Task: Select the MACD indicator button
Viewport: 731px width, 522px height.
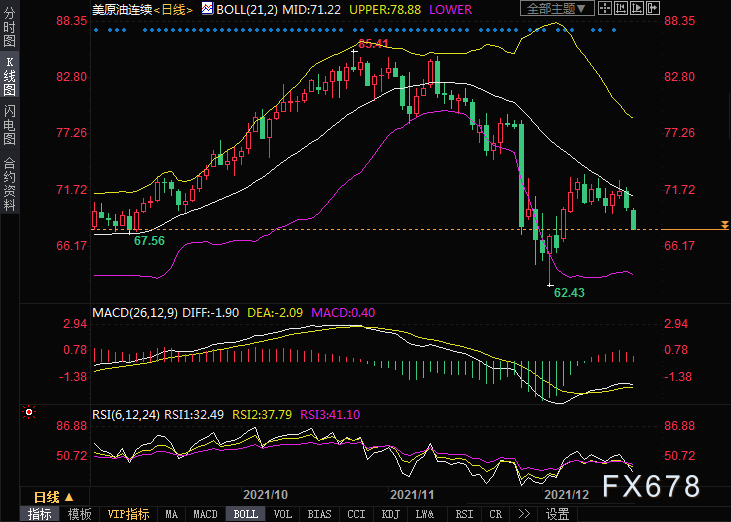Action: coord(205,514)
